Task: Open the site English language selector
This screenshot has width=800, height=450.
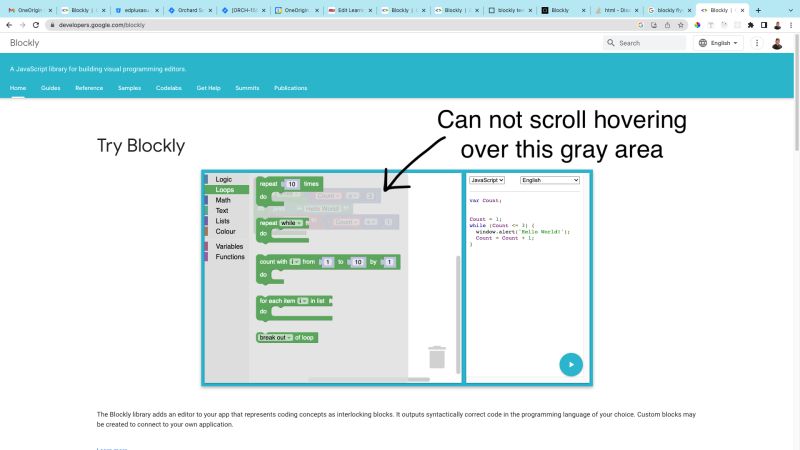Action: point(718,43)
